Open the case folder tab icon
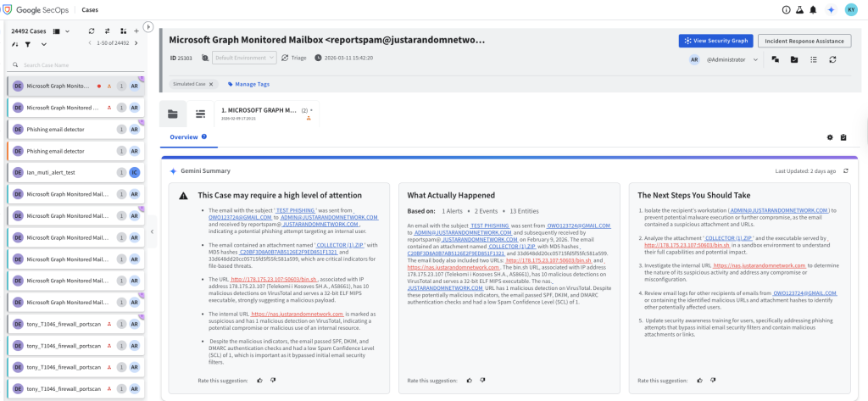 click(173, 114)
